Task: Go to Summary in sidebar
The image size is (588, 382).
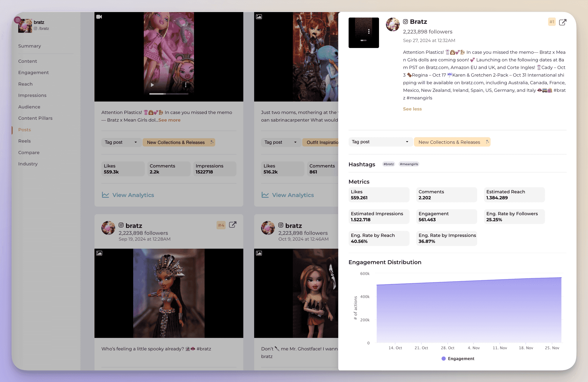Action: click(x=29, y=46)
